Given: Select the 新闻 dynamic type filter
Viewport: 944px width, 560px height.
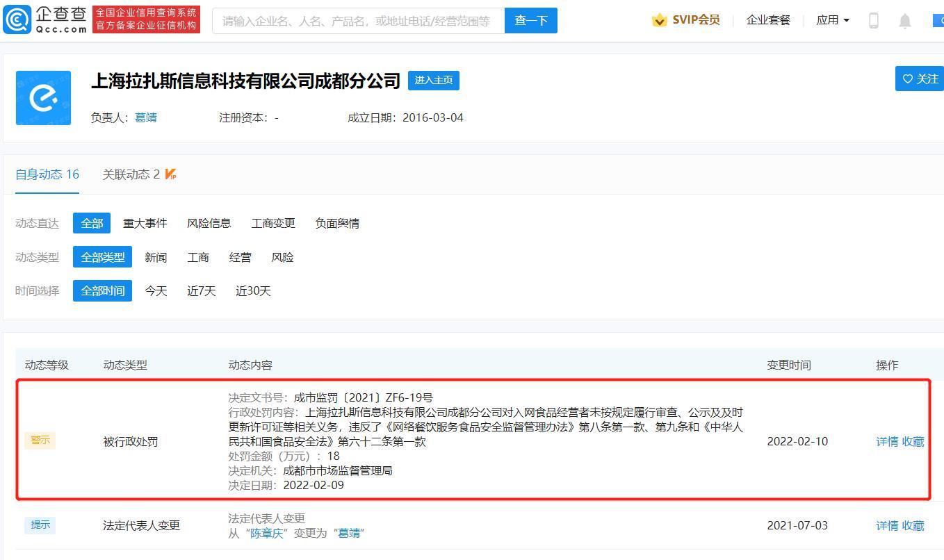Looking at the screenshot, I should (x=156, y=257).
